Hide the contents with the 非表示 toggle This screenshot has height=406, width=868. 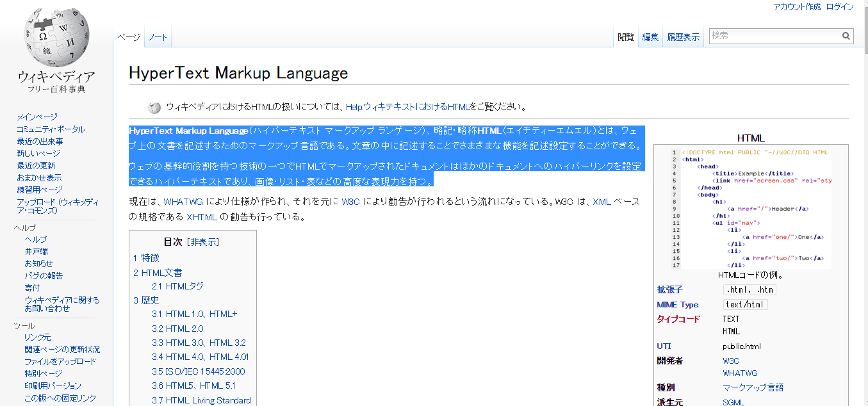(x=203, y=241)
